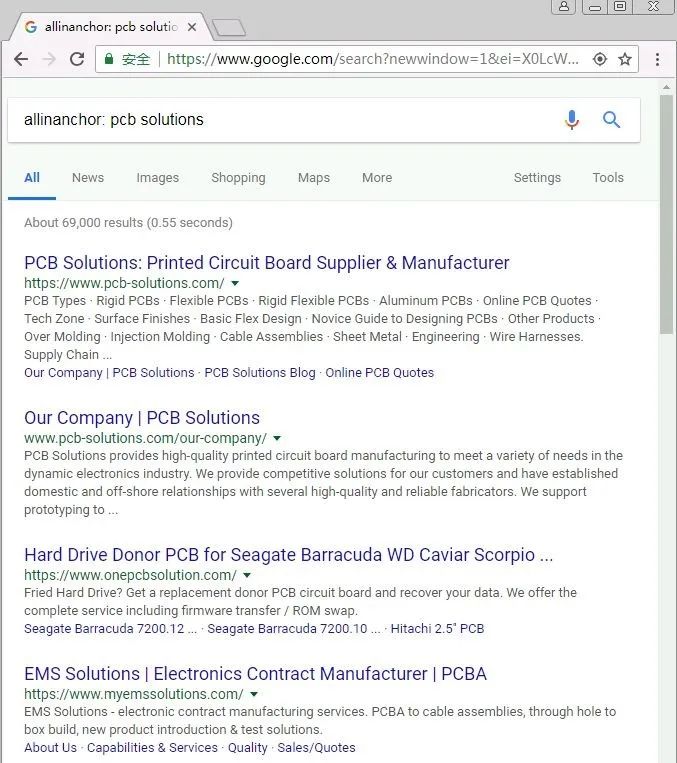Expand dropdown arrow next to pcb-solutions.com URL

point(235,283)
